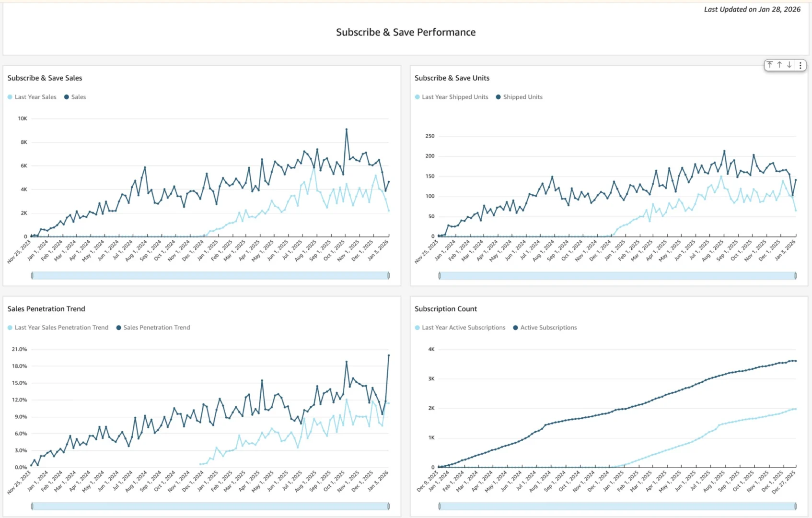Image resolution: width=812 pixels, height=518 pixels.
Task: Click the down arrow drill-down icon
Action: 789,65
